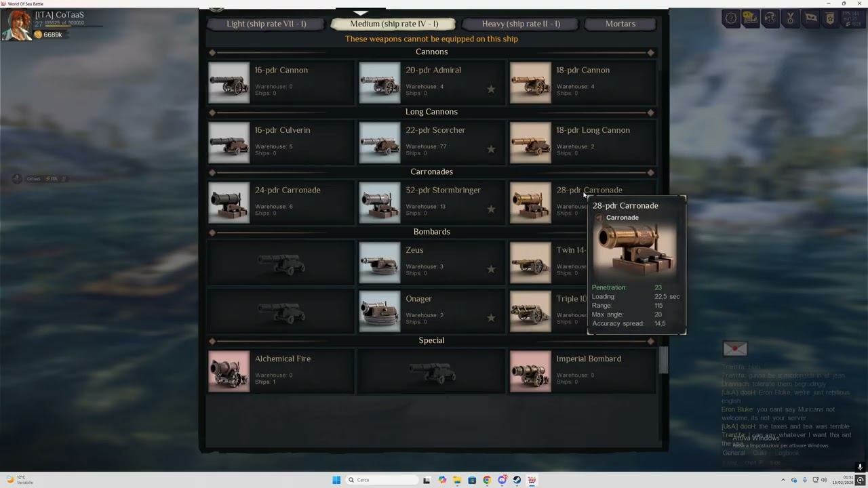Click the 16-pdr Cannon name
The image size is (868, 488).
(x=281, y=70)
